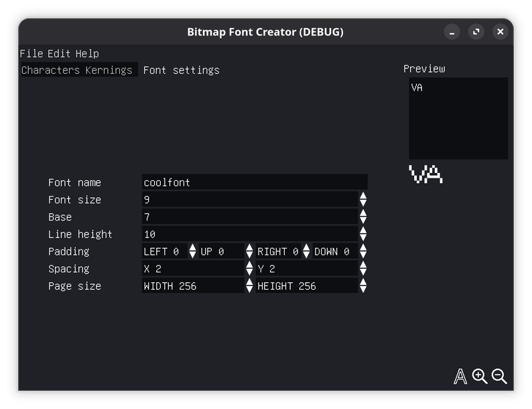Decrease Spacing X with down arrow
The image size is (532, 409).
tap(249, 272)
